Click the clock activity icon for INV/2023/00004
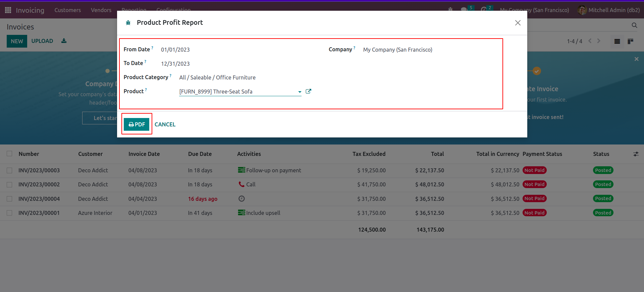Viewport: 644px width, 292px height. point(241,199)
